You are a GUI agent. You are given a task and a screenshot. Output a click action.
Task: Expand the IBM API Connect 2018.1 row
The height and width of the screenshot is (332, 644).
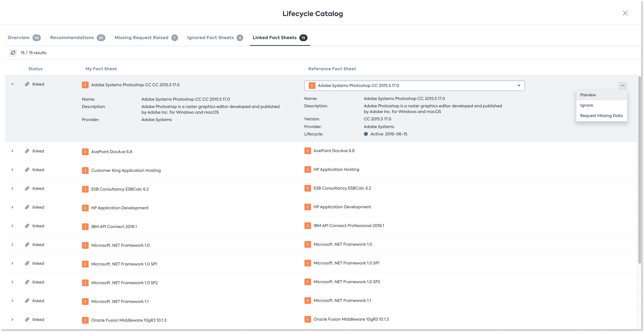point(12,226)
